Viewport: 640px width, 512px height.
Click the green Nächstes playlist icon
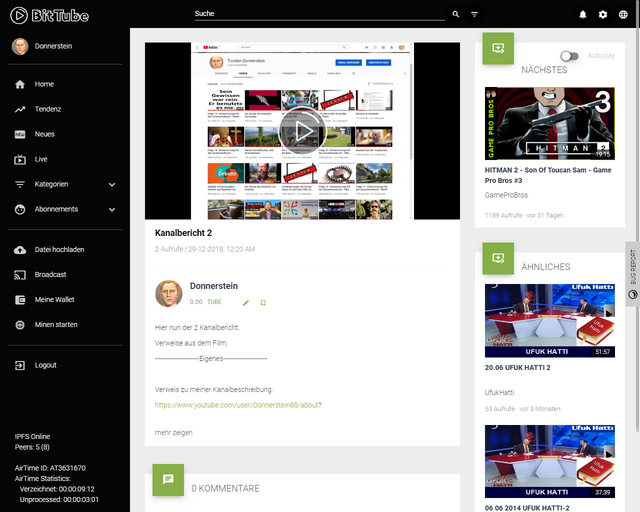(x=498, y=48)
